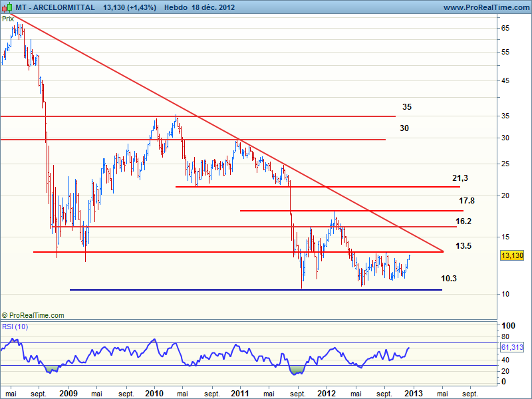Select the Prix panel label
This screenshot has height=399, width=532.
tap(8, 19)
